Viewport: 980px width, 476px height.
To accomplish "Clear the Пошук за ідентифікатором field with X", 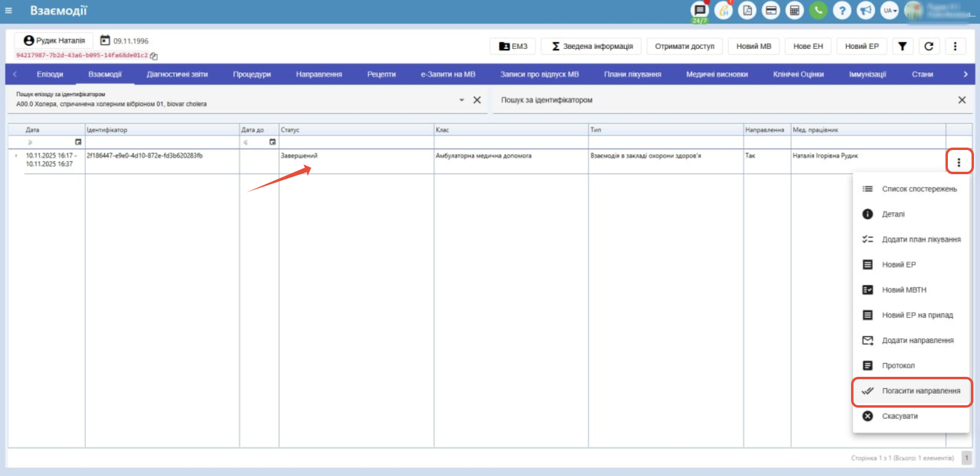I will (x=962, y=100).
